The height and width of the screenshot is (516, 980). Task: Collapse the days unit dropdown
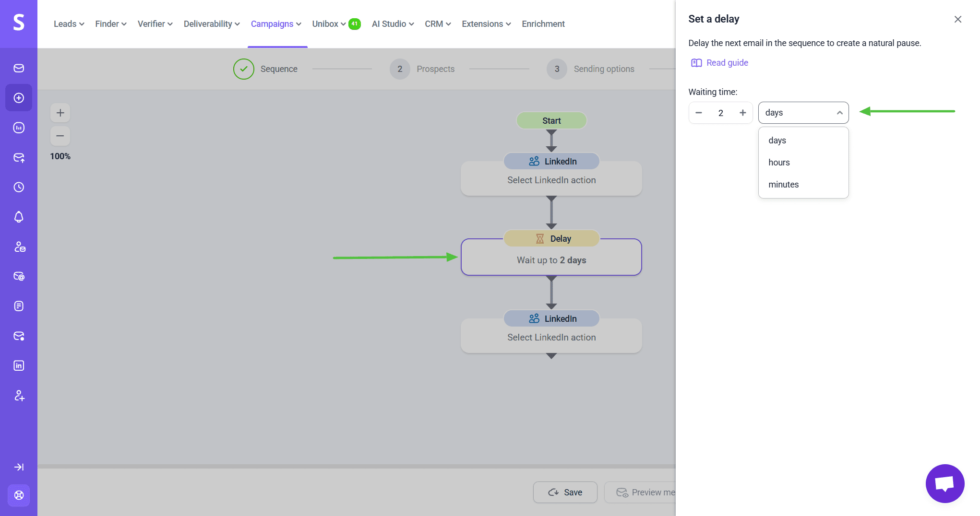[803, 113]
